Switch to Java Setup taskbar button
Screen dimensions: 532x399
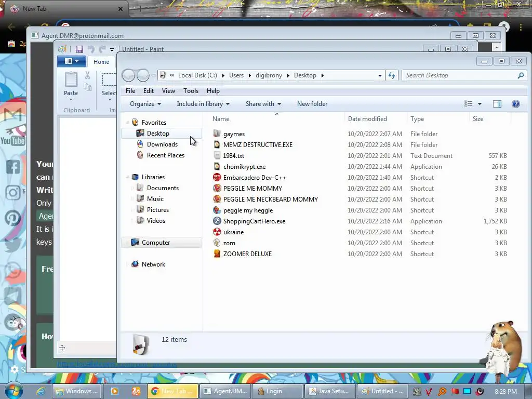coord(330,391)
